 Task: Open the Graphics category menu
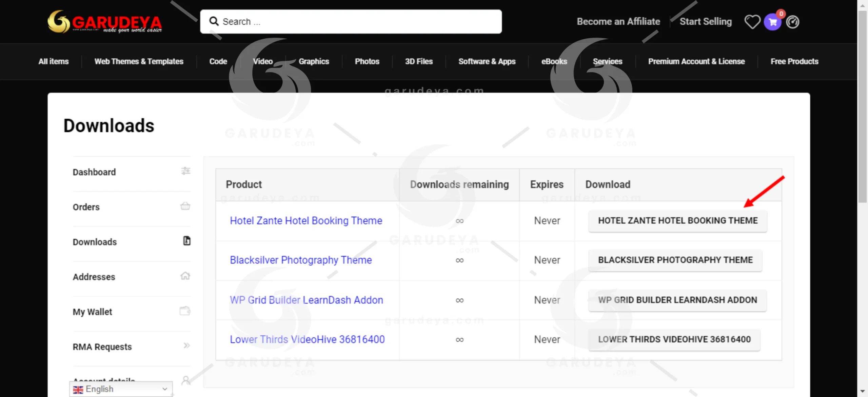coord(314,61)
